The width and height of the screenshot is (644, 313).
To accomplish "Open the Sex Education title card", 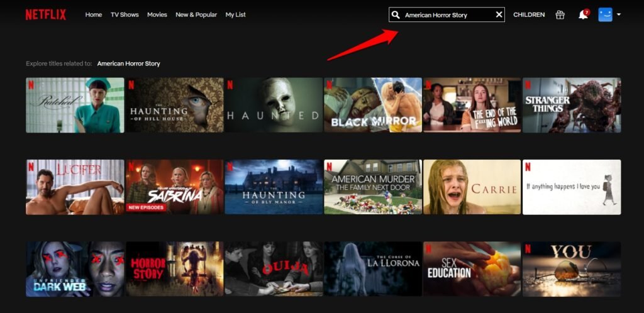I will 472,269.
